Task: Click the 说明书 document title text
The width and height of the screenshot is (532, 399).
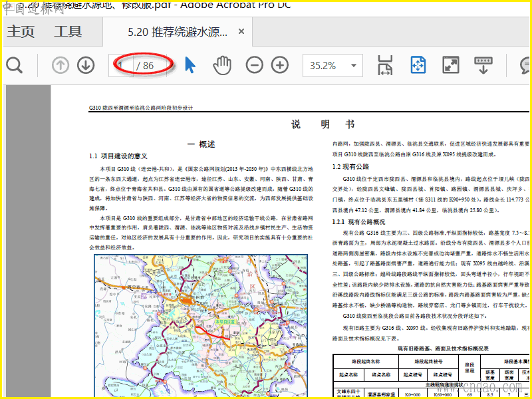Action: pos(323,124)
